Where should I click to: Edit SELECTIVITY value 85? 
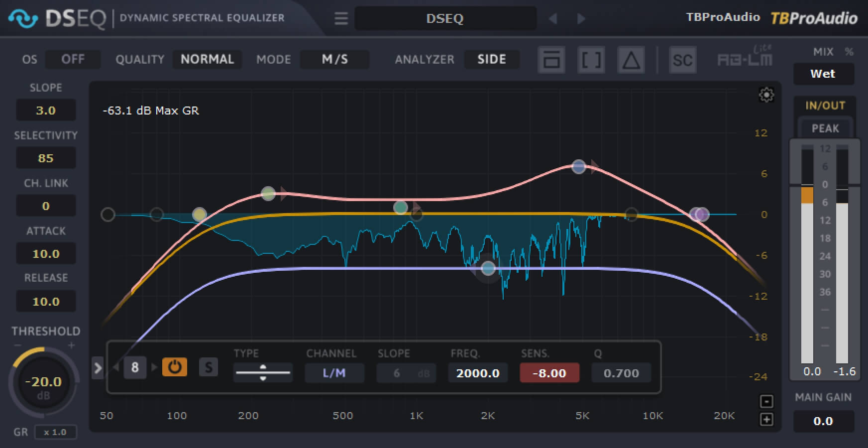pyautogui.click(x=46, y=158)
